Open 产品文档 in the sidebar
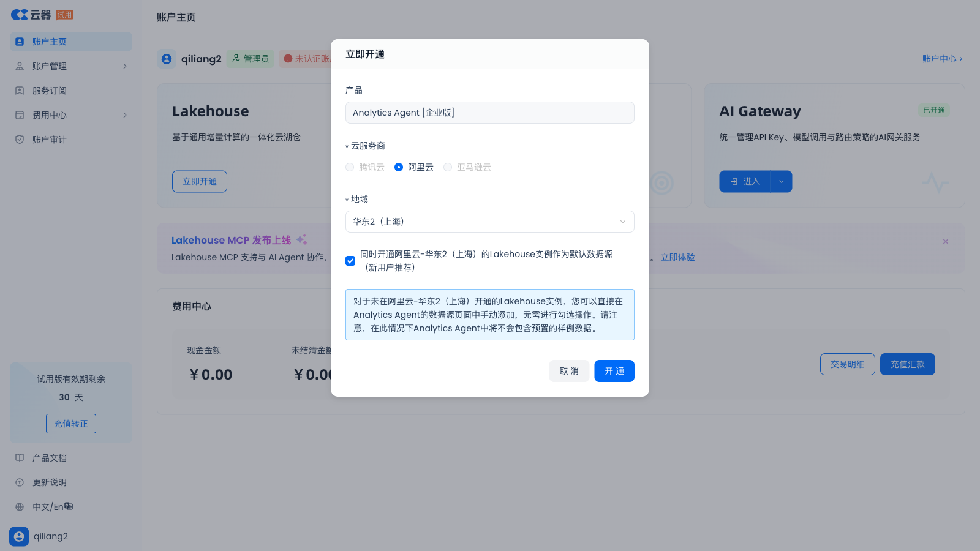Image resolution: width=980 pixels, height=551 pixels. pyautogui.click(x=71, y=458)
